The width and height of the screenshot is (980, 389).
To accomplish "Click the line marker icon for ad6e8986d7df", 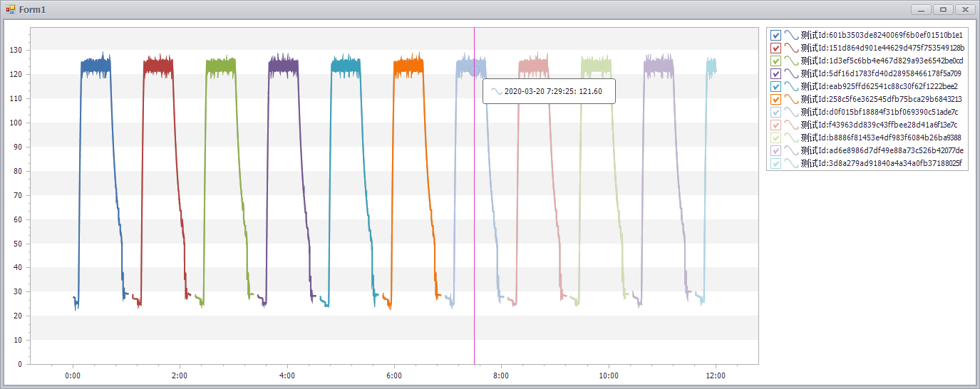I will pyautogui.click(x=791, y=150).
